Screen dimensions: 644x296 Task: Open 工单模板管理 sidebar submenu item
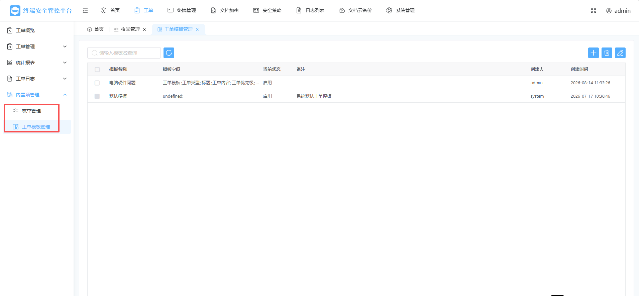tap(36, 127)
